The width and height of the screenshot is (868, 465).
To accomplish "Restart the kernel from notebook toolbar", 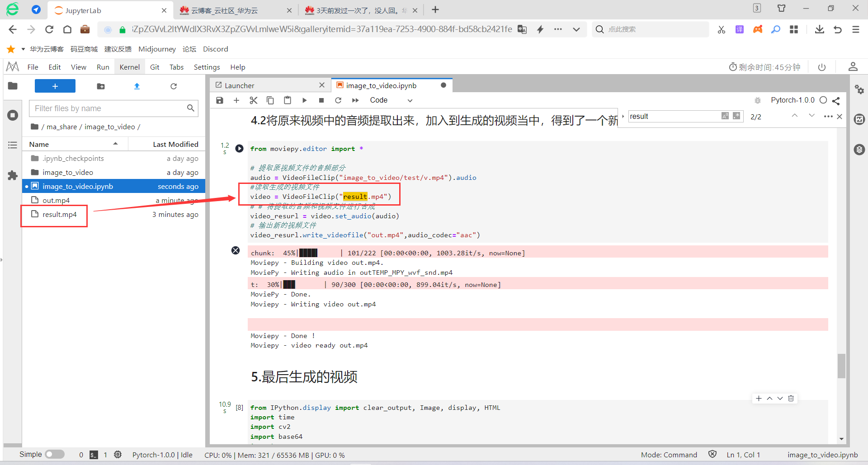I will pos(338,100).
